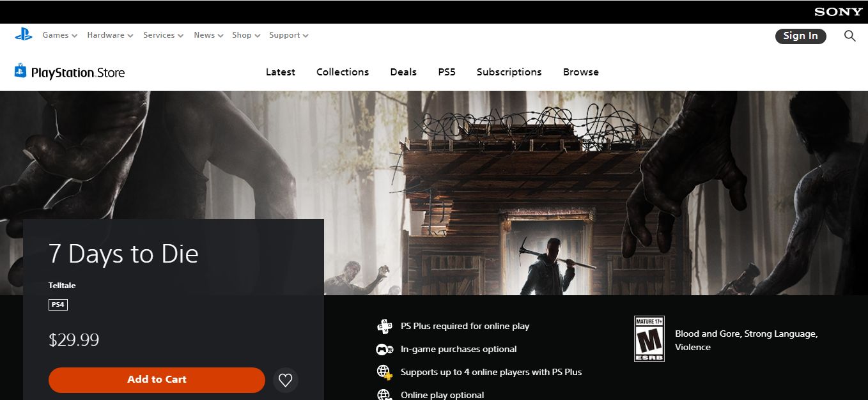Click 'In-game purchases optional' text
This screenshot has height=400, width=868.
coord(459,350)
